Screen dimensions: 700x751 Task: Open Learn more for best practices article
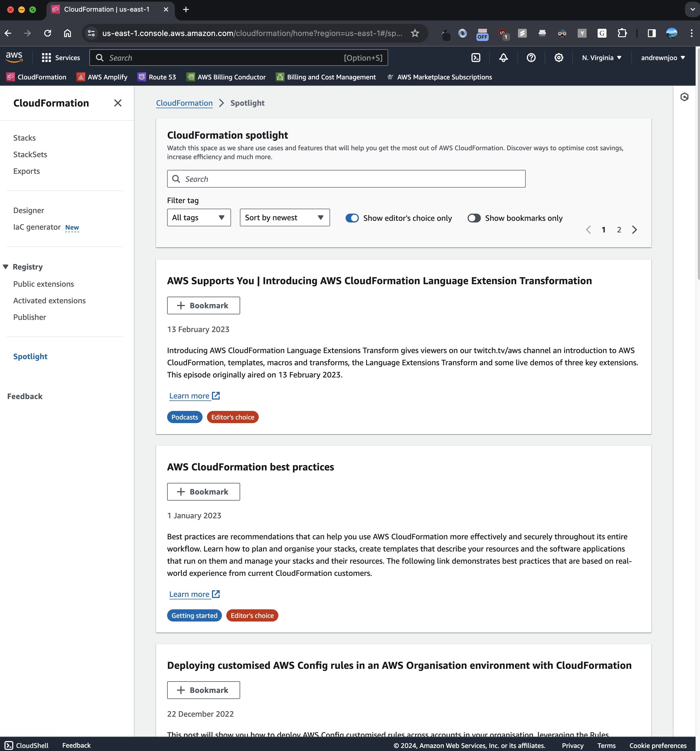194,594
